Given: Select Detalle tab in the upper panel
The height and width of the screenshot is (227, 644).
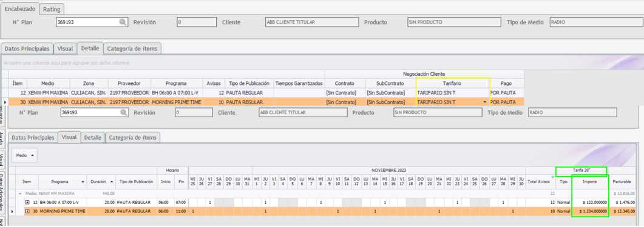Looking at the screenshot, I should (90, 48).
